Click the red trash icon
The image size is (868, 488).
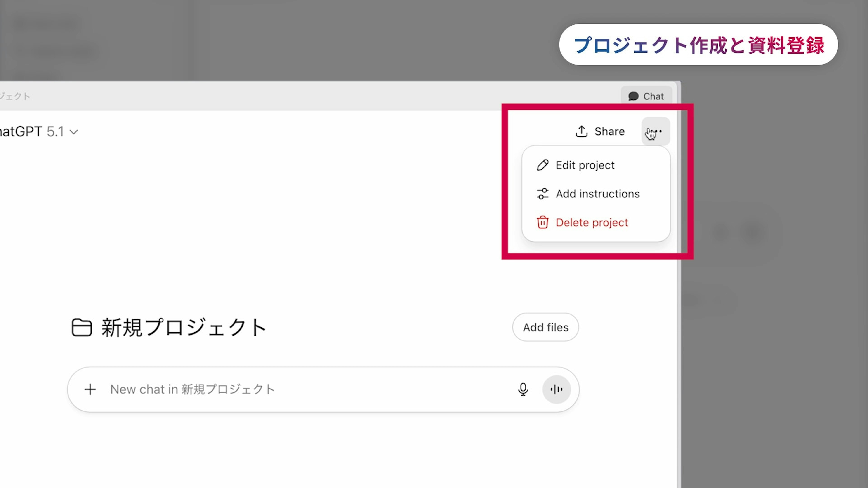[x=542, y=222]
